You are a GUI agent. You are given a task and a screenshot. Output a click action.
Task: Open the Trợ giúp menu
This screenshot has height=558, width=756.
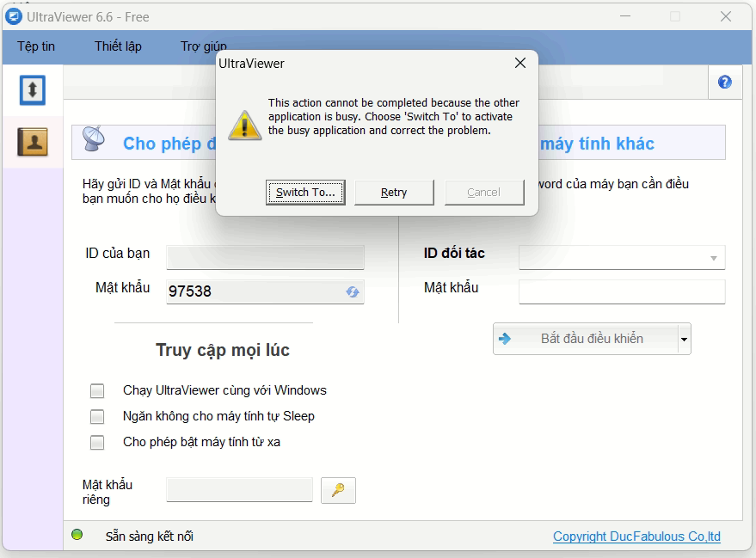204,46
